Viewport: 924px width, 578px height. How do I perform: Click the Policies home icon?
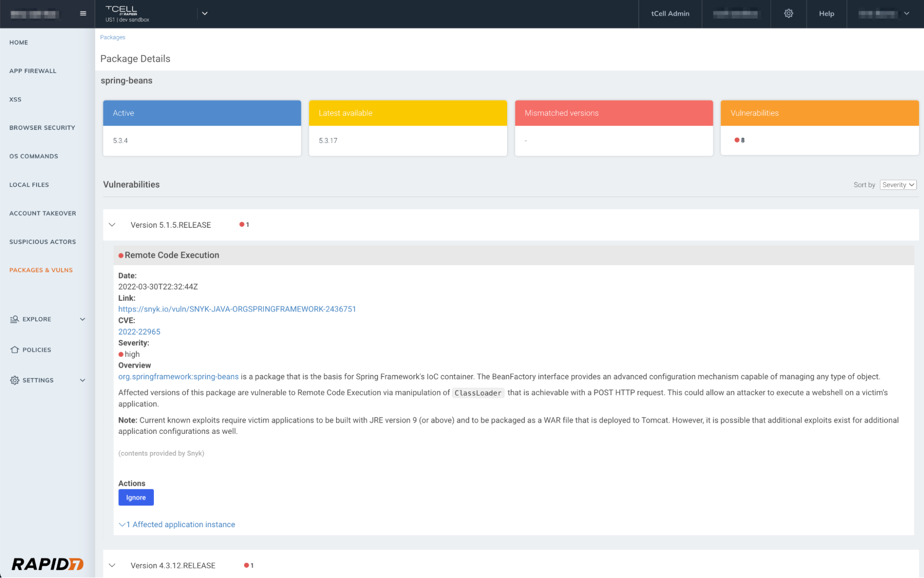pyautogui.click(x=15, y=350)
